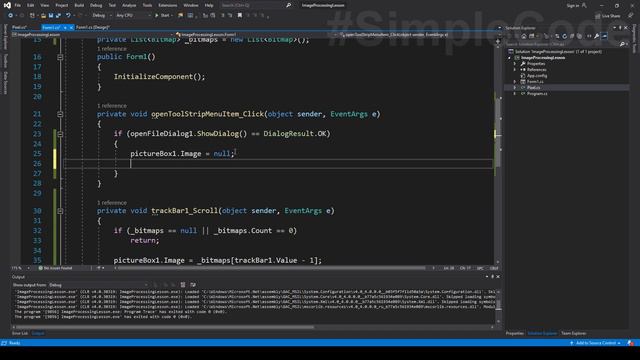Click the notifications icon in status bar

(631, 343)
